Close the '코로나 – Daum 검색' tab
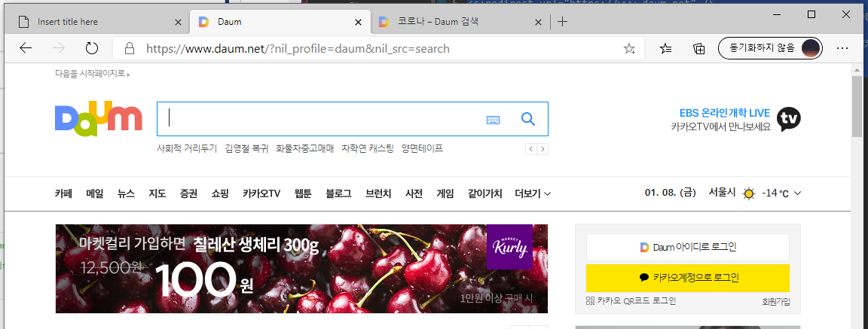 [538, 22]
